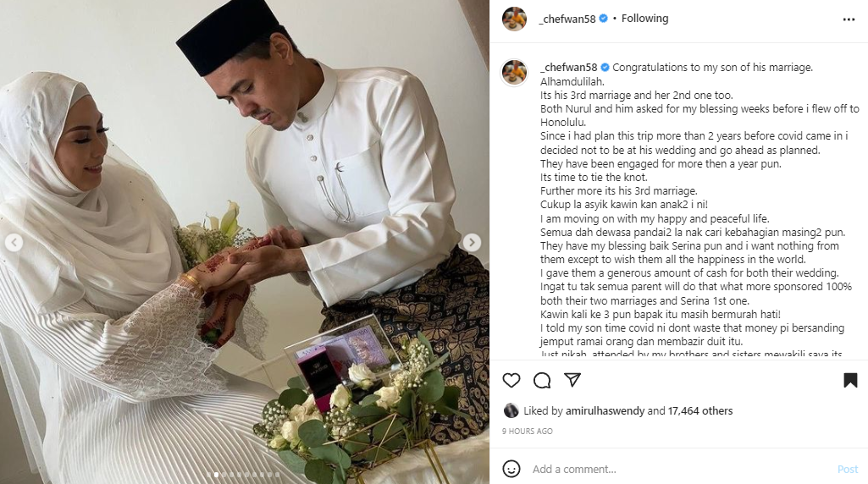Open comments via speech bubble icon

[x=542, y=380]
